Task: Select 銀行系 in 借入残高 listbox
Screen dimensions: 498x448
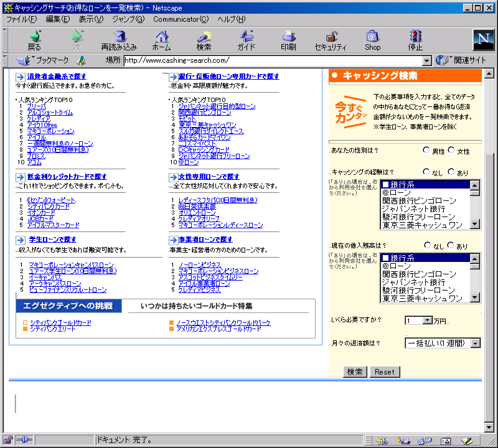Action: click(x=425, y=258)
